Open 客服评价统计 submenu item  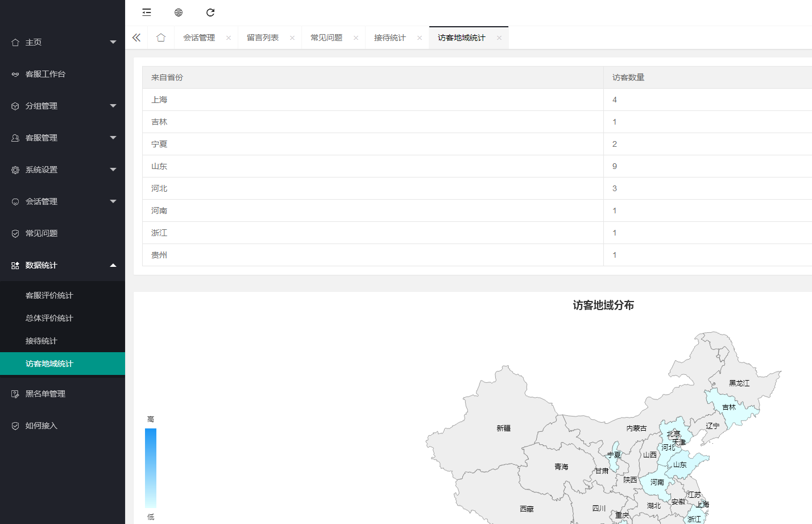click(49, 295)
